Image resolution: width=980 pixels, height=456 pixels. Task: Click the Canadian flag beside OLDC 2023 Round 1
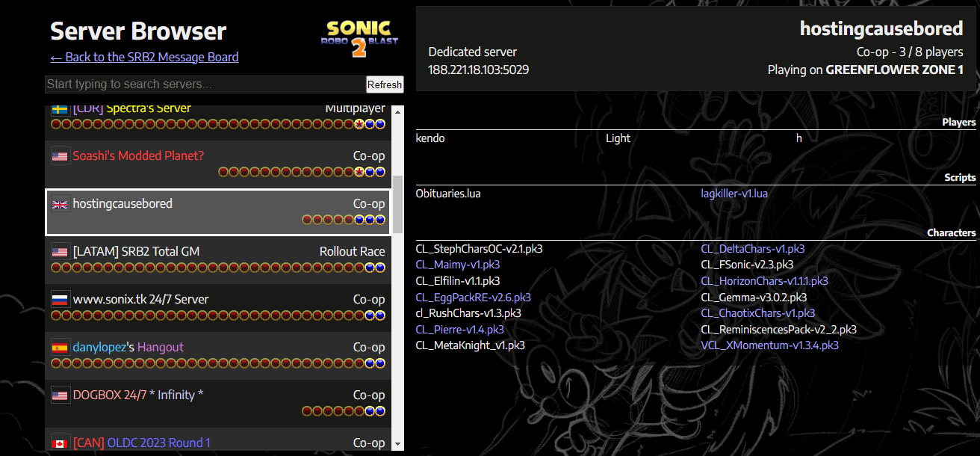click(x=61, y=443)
